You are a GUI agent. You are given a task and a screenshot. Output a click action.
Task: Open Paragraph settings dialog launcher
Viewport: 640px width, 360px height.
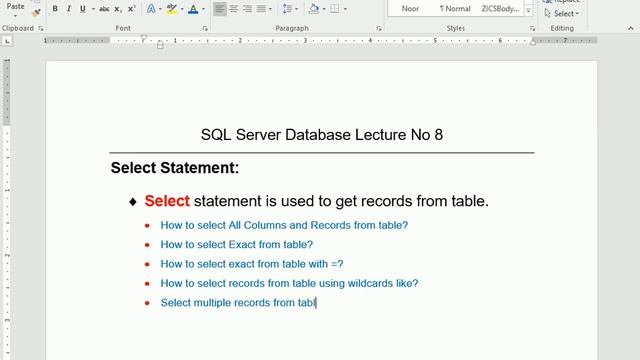(x=379, y=28)
